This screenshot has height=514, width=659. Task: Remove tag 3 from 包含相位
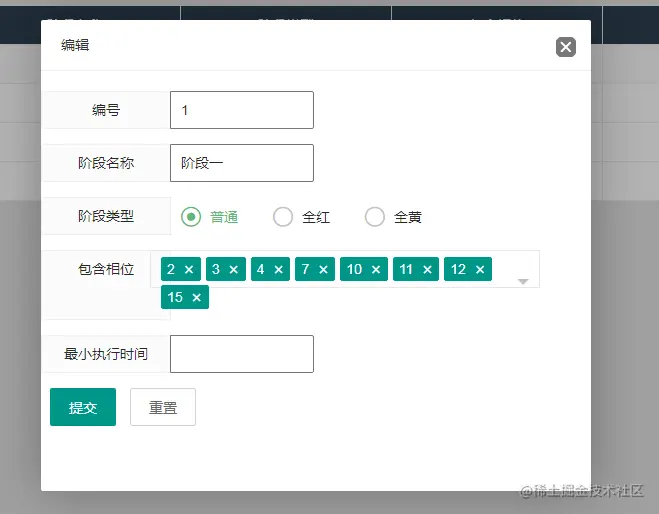click(234, 269)
